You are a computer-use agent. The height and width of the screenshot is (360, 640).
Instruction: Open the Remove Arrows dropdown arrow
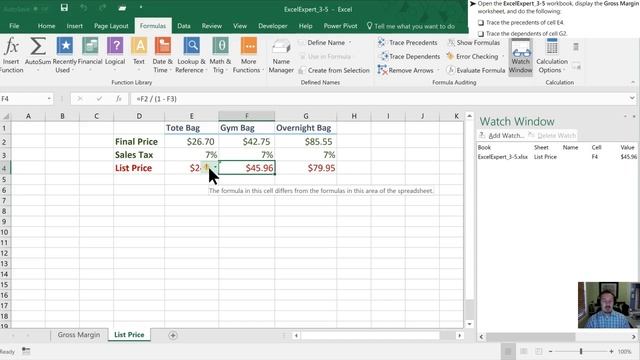[x=438, y=70]
